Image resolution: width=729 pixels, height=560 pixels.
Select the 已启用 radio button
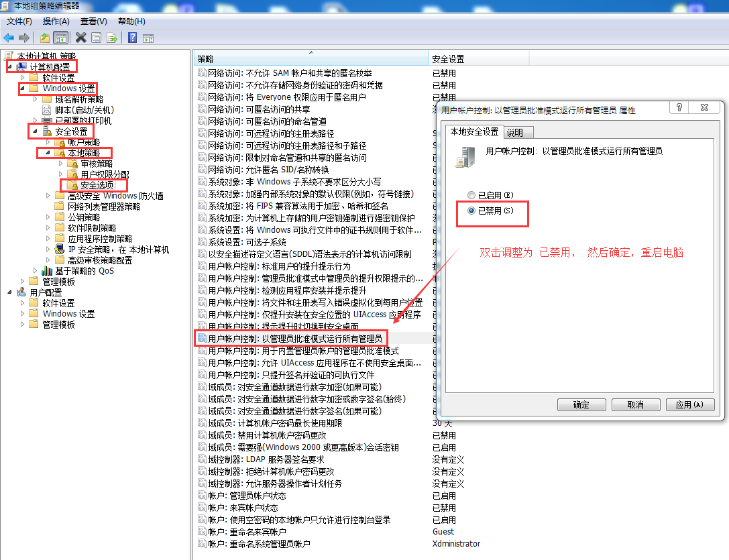[x=471, y=195]
